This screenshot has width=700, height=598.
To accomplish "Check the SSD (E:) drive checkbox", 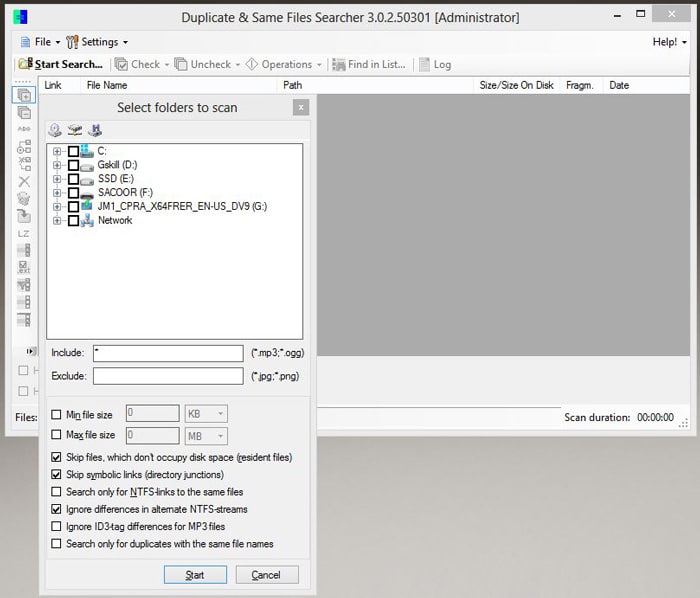I will (x=74, y=179).
